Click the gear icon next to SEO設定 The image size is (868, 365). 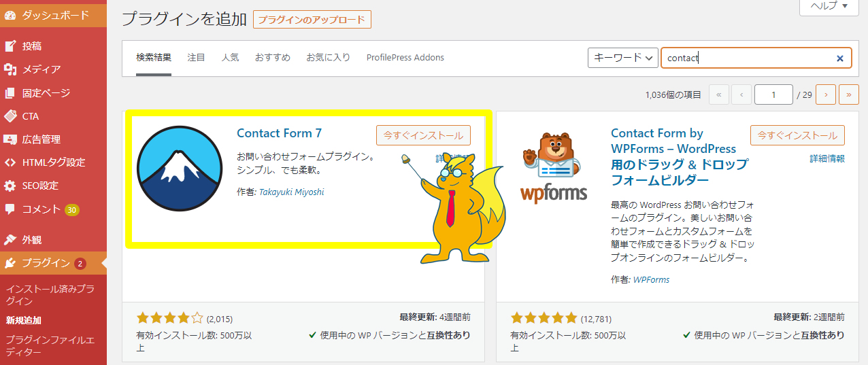coord(10,186)
